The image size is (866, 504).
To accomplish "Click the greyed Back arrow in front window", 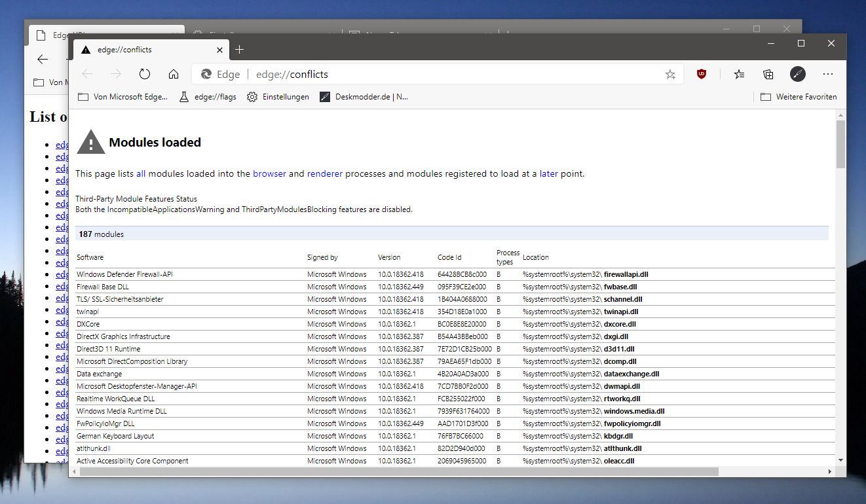I will tap(87, 74).
